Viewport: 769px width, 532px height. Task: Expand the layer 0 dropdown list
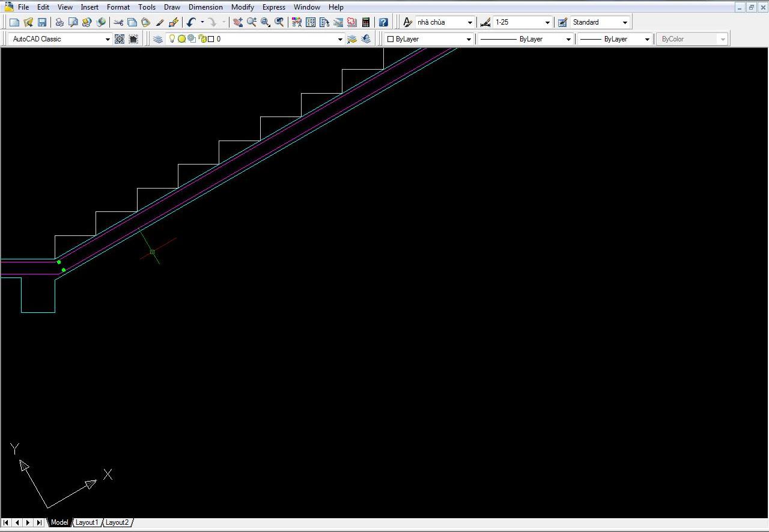pos(340,39)
